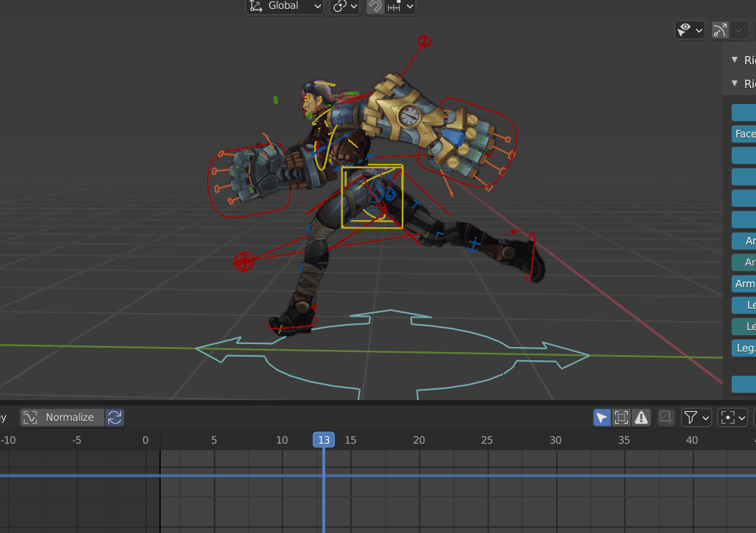Open the snap increment options dropdown
Viewport: 756px width, 533px height.
coord(400,7)
